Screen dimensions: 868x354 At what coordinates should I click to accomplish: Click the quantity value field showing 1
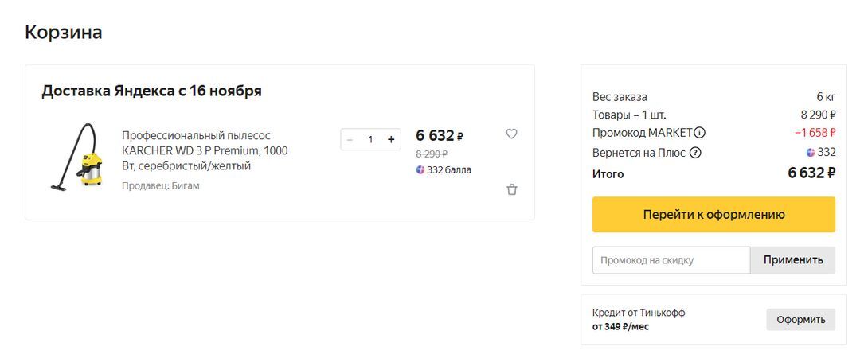click(370, 139)
